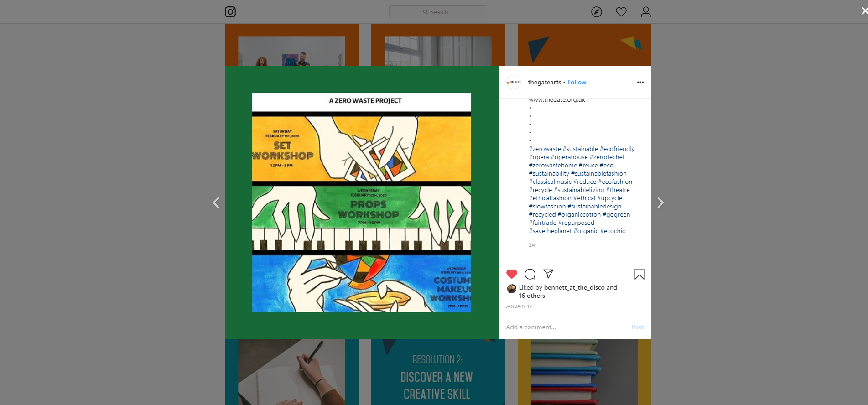The height and width of the screenshot is (405, 868).
Task: Click the Search box
Action: coord(438,12)
